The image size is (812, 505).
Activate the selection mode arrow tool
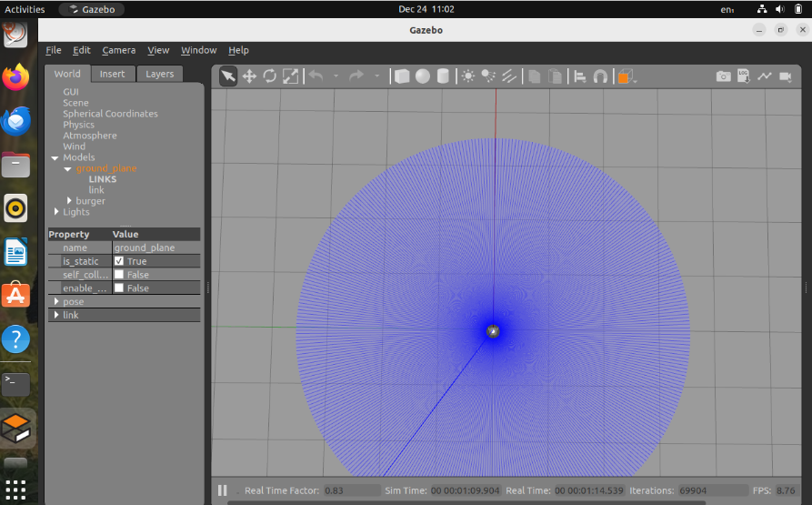(x=228, y=76)
